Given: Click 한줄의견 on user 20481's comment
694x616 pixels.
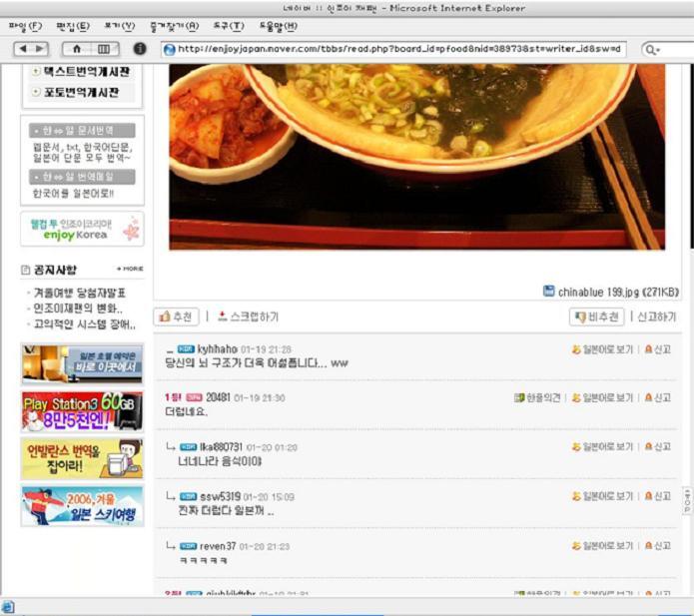Looking at the screenshot, I should click(538, 397).
